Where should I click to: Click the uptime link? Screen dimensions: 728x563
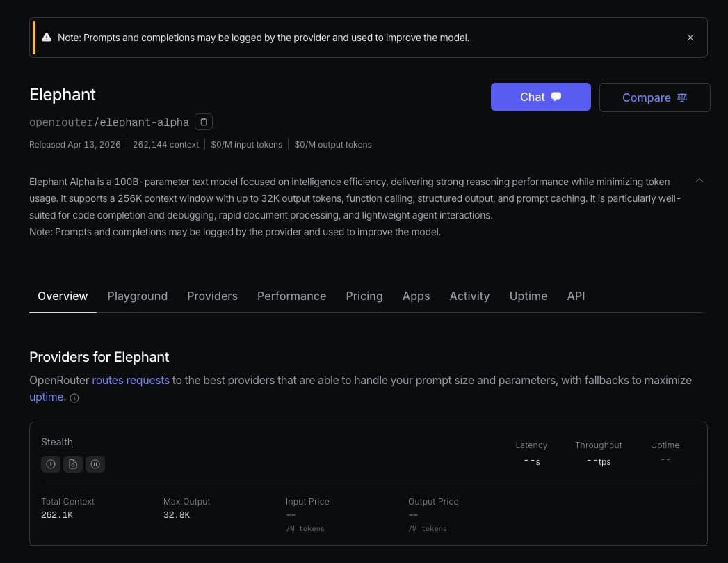(x=46, y=397)
